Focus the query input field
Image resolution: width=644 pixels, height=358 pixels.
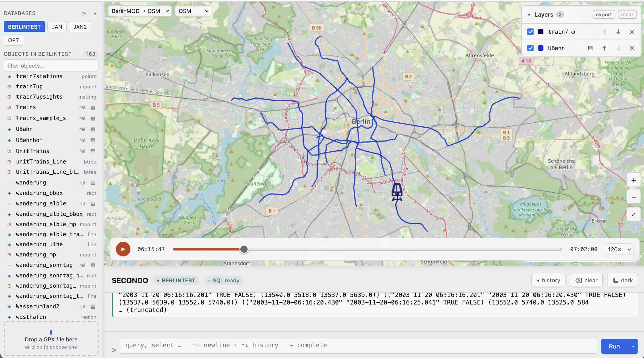pos(358,345)
